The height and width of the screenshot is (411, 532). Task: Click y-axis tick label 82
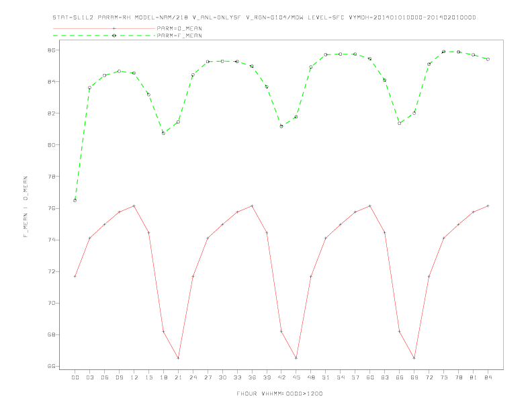(51, 113)
